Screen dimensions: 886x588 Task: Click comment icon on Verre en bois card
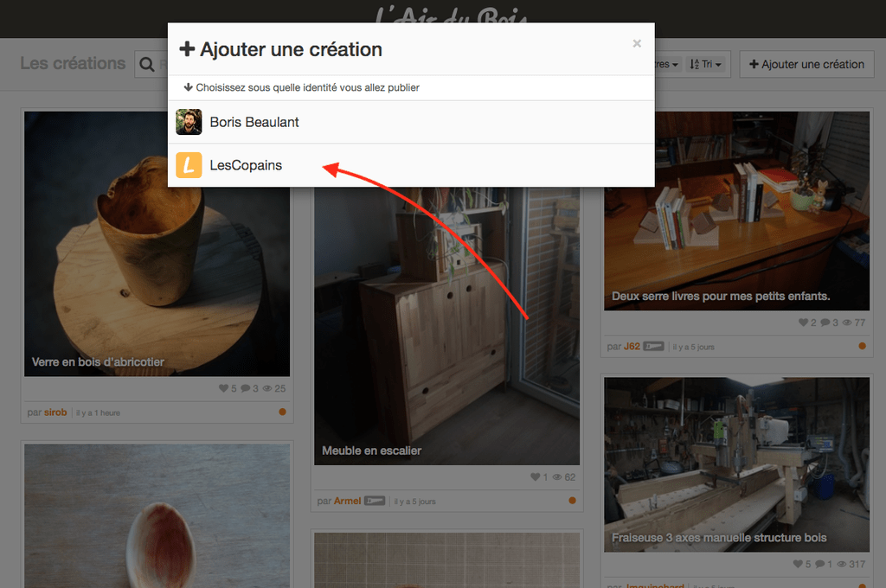pos(245,388)
